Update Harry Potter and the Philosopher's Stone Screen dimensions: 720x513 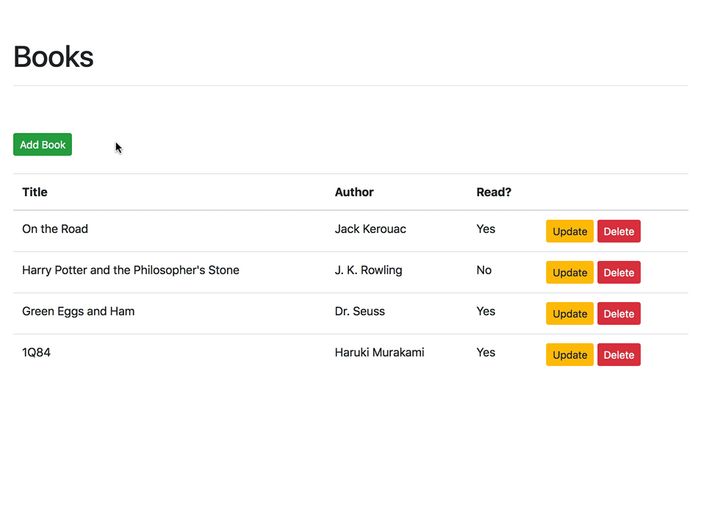[569, 272]
